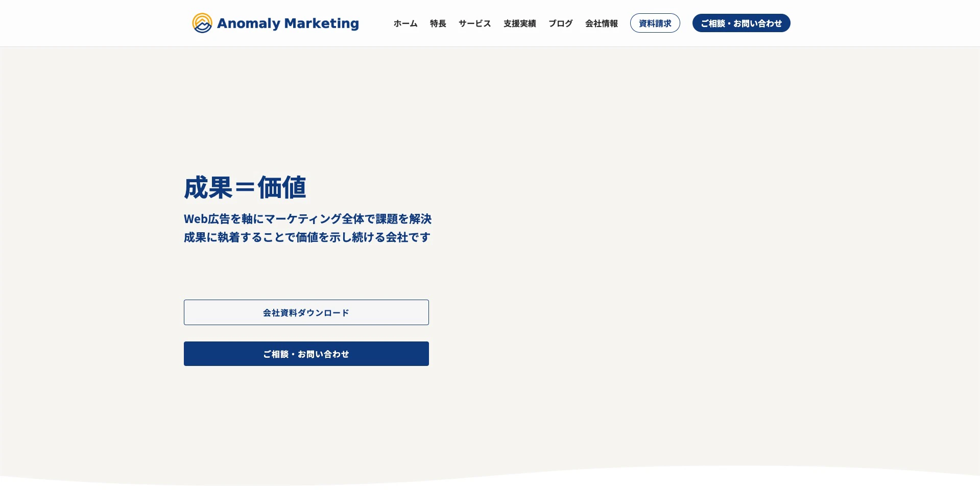Click the Anomaly Marketing brand name text
Viewport: 980px width, 491px height.
coord(288,23)
